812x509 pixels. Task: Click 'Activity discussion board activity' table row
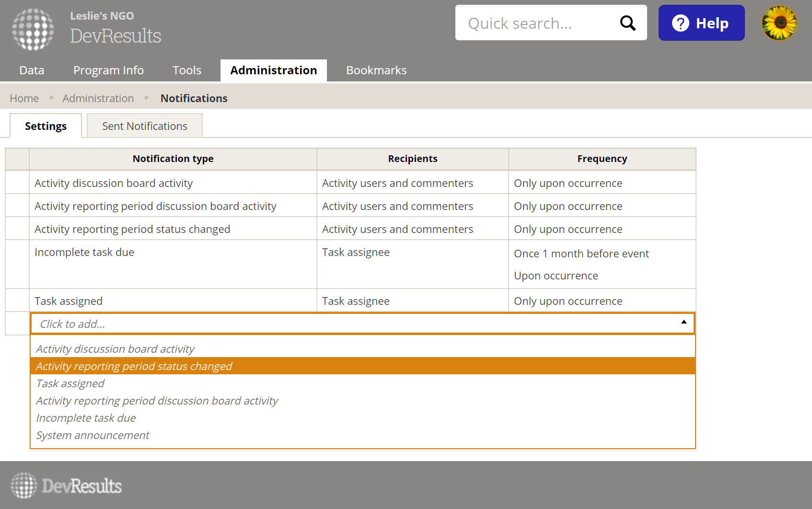coord(350,183)
